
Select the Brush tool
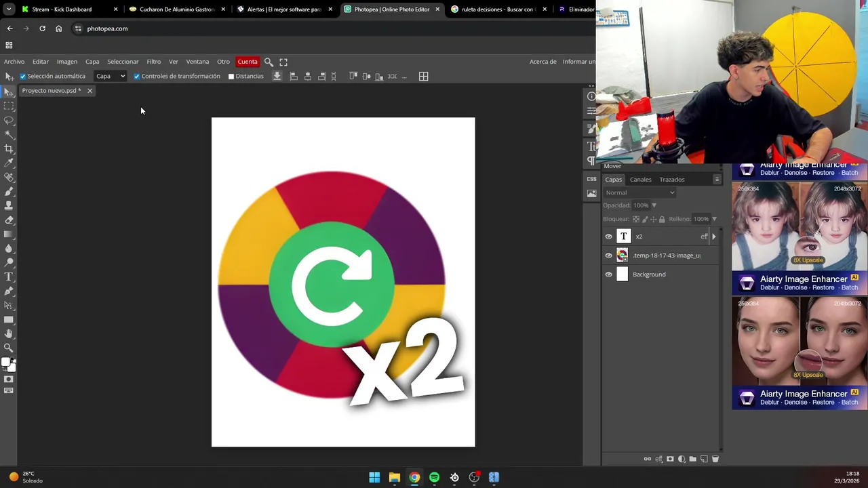pyautogui.click(x=9, y=191)
